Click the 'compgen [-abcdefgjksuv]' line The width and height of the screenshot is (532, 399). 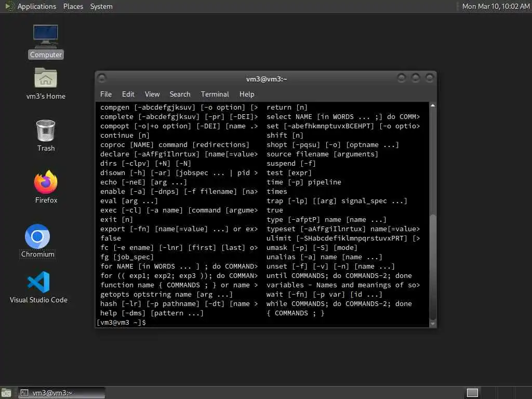pos(179,107)
